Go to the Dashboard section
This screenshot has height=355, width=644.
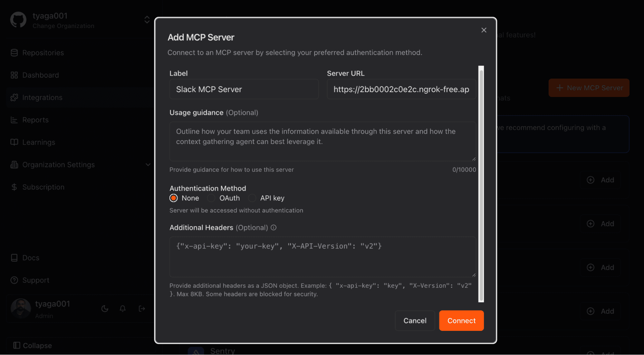[41, 75]
